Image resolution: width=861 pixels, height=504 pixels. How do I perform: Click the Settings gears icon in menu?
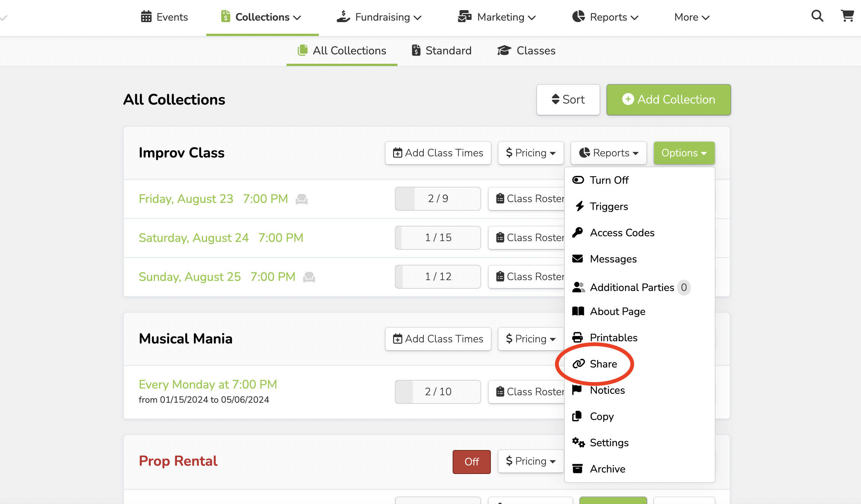pos(578,442)
